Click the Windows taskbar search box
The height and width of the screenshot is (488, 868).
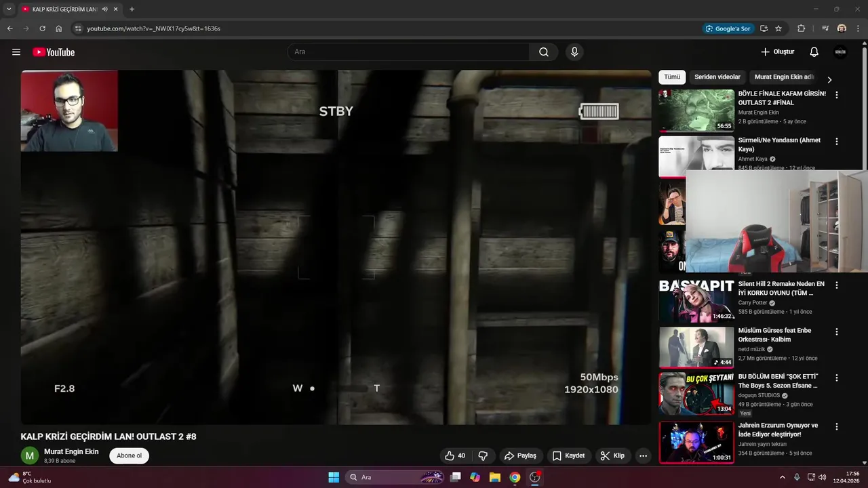394,477
